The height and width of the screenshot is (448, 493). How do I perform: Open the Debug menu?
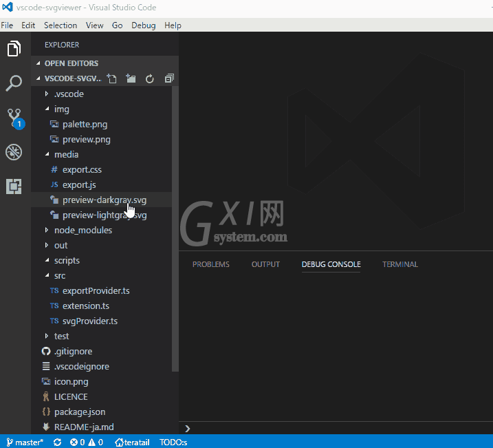click(x=144, y=25)
